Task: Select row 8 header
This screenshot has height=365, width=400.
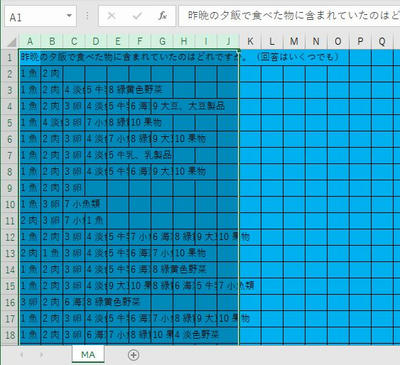Action: [10, 172]
